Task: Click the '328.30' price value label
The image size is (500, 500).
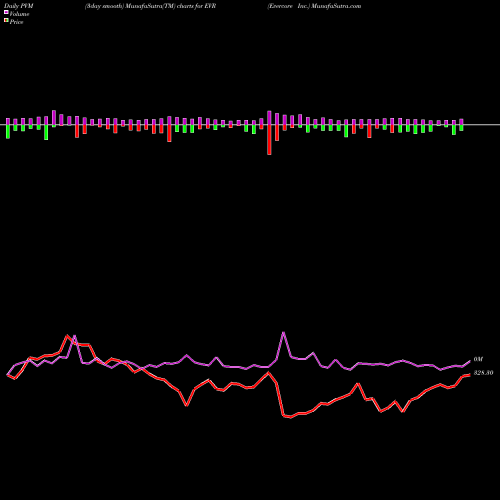Action: click(x=483, y=373)
